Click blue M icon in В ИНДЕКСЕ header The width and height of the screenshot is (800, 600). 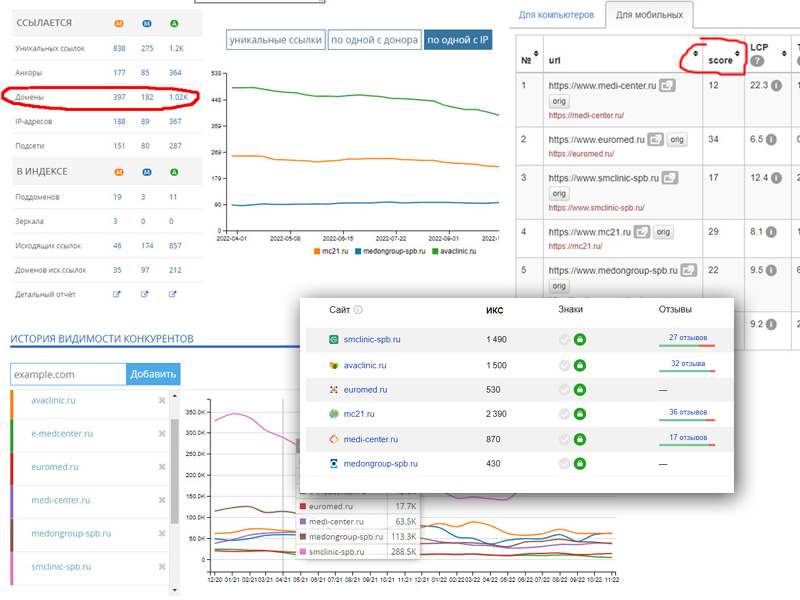point(147,172)
